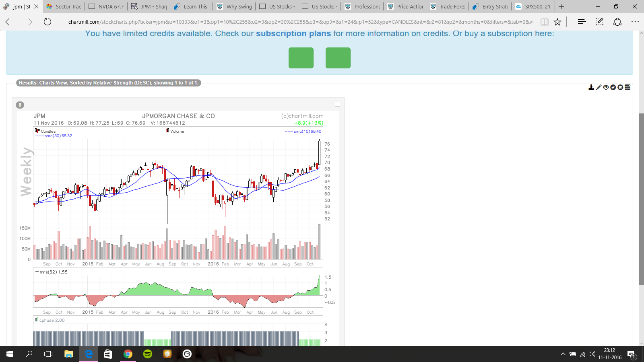Open reading view book icon
The height and width of the screenshot is (362, 644).
tap(544, 22)
